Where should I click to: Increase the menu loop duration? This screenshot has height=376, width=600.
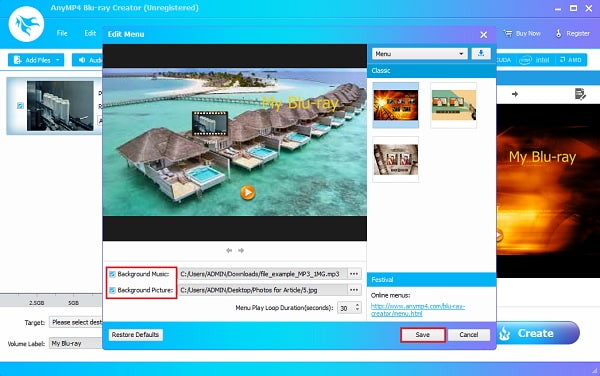click(357, 305)
